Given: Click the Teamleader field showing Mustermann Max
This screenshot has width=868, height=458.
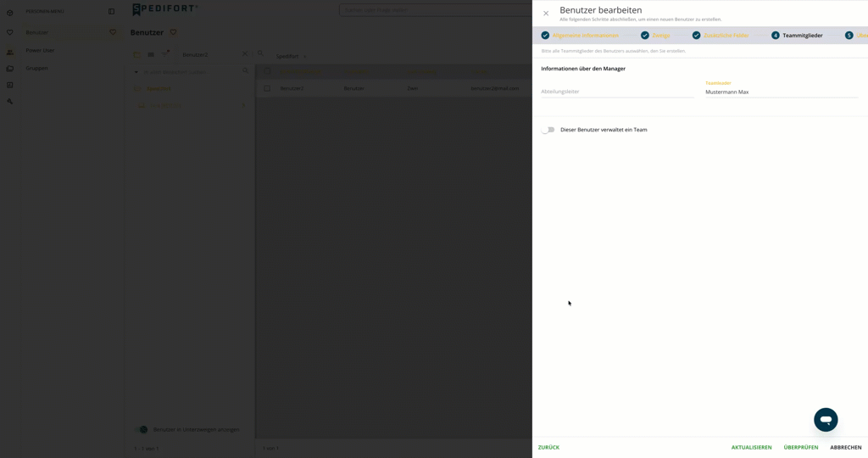Looking at the screenshot, I should click(782, 92).
